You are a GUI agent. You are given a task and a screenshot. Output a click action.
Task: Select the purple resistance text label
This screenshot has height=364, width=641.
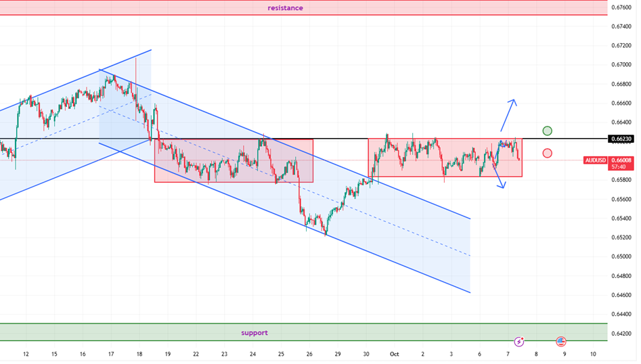[x=285, y=8]
